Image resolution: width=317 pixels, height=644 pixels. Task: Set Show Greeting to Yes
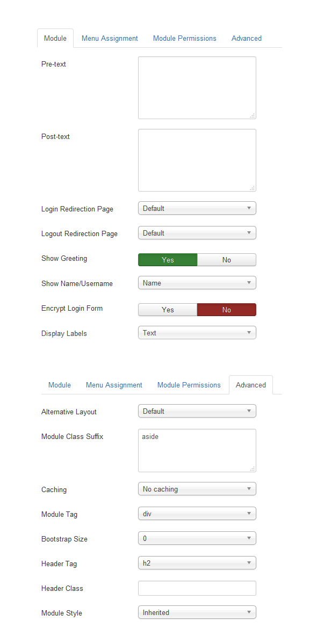[168, 260]
